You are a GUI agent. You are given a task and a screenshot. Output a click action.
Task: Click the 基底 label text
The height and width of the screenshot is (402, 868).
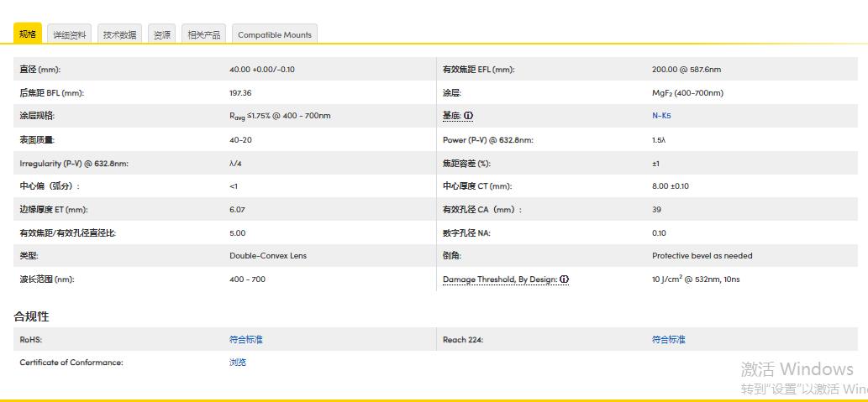click(451, 116)
